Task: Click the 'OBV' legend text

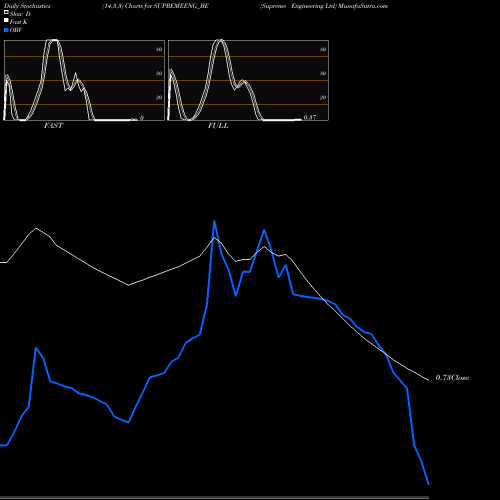Action: (x=16, y=30)
